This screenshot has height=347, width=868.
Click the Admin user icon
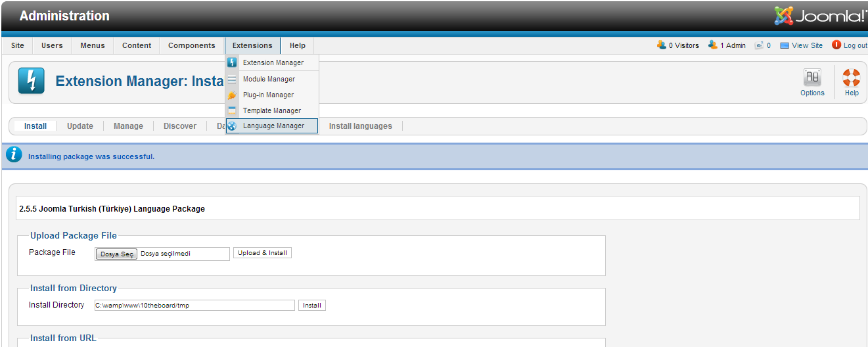pyautogui.click(x=713, y=45)
